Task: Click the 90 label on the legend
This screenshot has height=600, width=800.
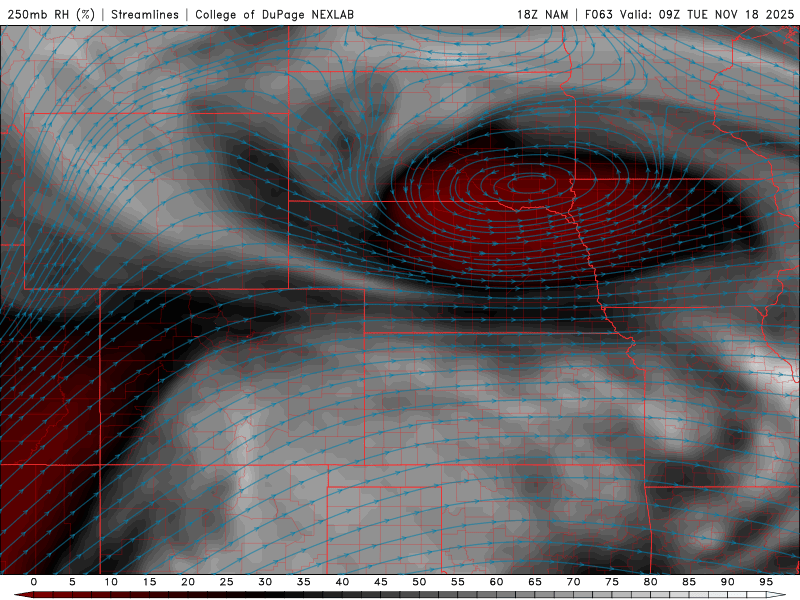Action: (x=727, y=582)
